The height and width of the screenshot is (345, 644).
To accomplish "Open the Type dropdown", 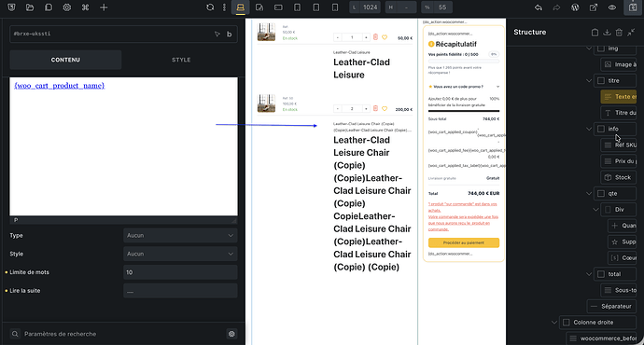I will (180, 236).
